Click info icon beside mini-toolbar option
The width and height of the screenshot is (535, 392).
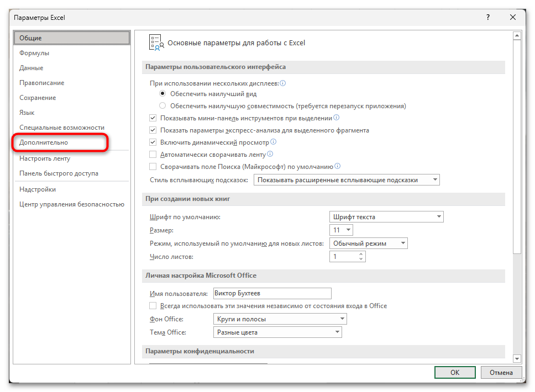coord(336,118)
